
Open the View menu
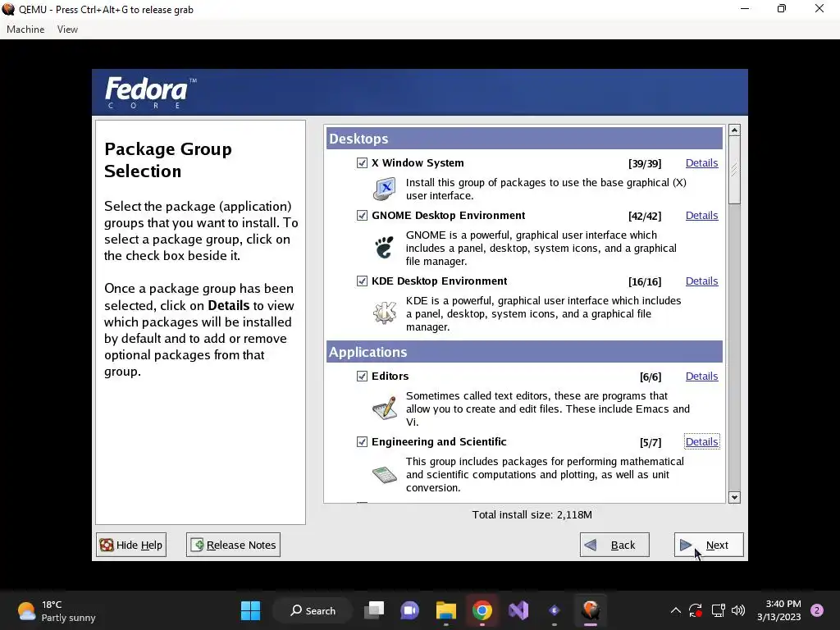click(67, 30)
